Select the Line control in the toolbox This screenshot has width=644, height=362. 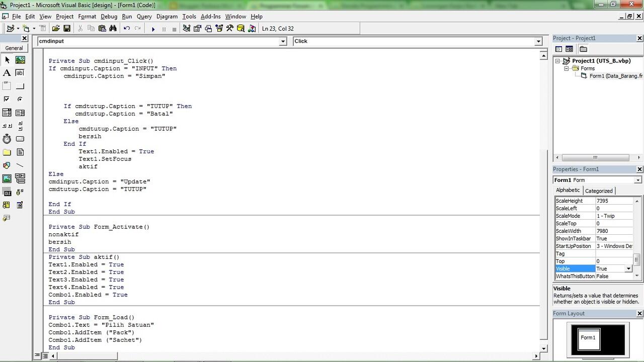20,165
